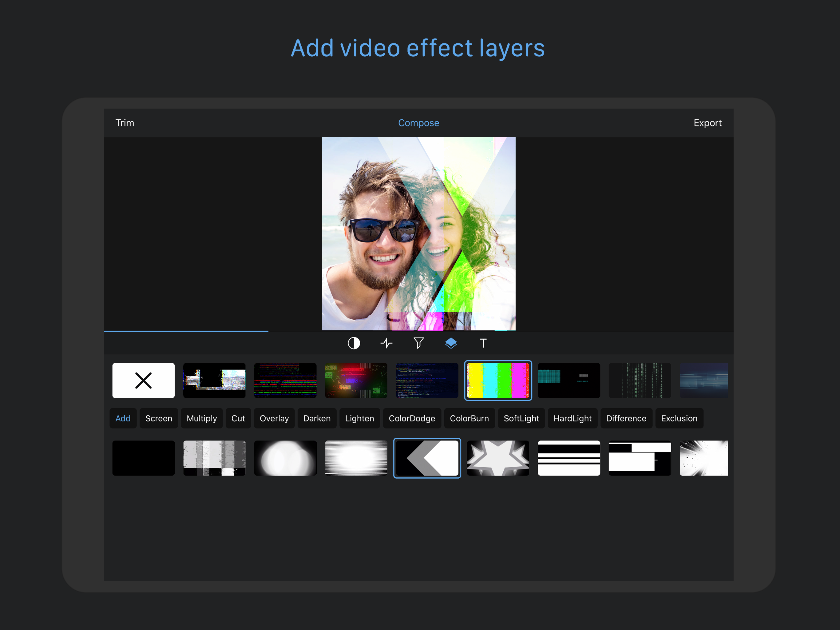Image resolution: width=840 pixels, height=630 pixels.
Task: Open the contrast adjustment tool
Action: point(354,343)
